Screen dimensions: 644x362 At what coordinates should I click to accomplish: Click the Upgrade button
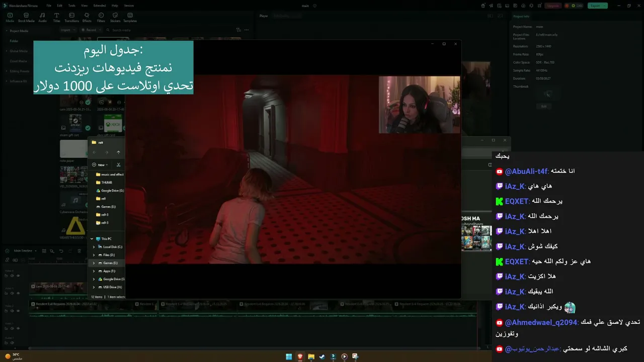click(553, 6)
